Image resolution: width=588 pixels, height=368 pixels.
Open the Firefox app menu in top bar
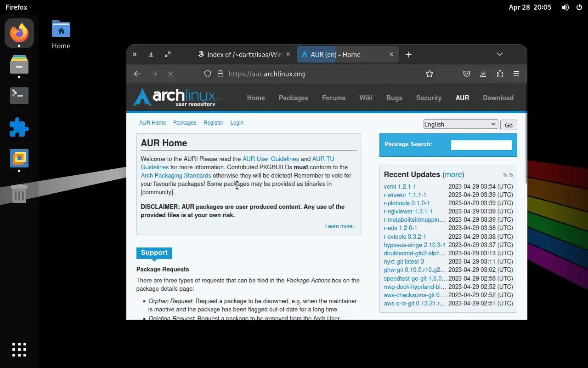[x=17, y=7]
